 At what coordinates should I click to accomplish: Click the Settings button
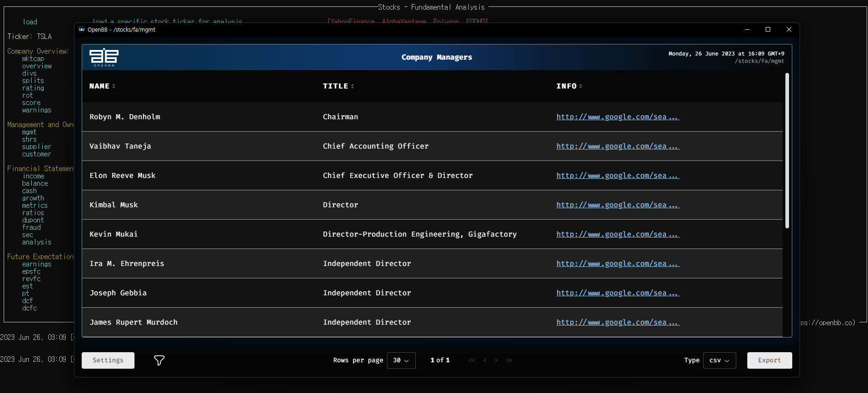(x=108, y=360)
